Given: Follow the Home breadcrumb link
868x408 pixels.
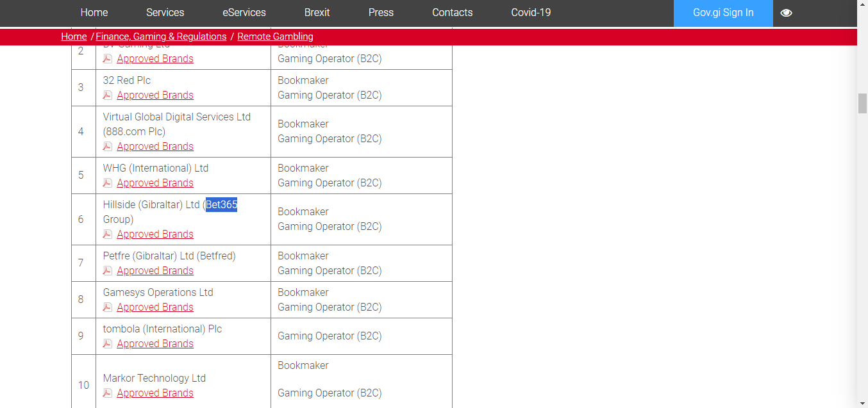Looking at the screenshot, I should click(74, 37).
